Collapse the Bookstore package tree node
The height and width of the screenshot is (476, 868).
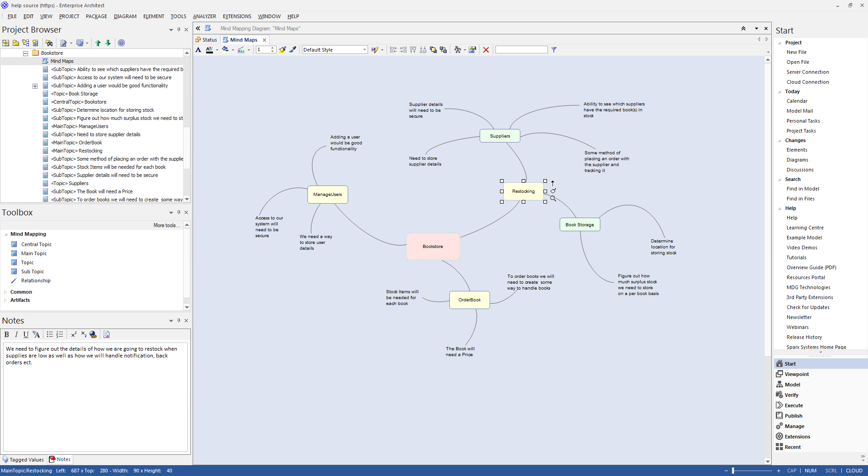(26, 53)
